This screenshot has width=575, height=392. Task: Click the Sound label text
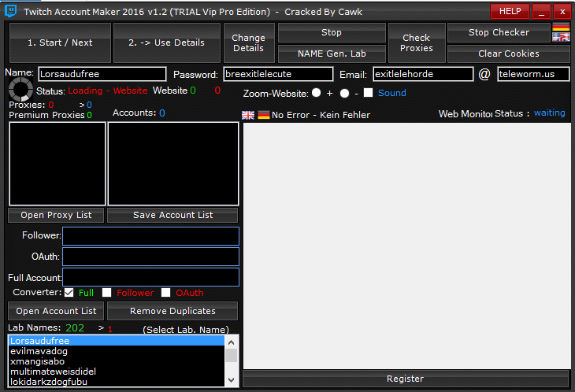point(392,93)
